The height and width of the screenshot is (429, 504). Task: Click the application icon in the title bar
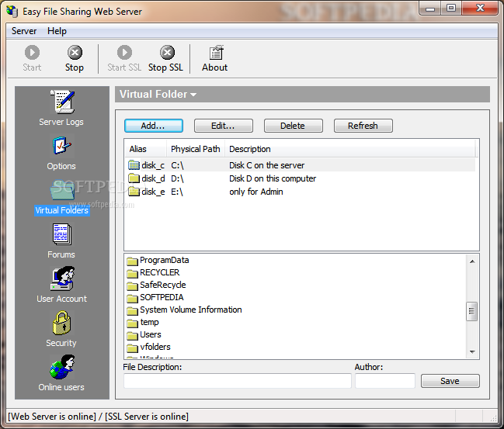pos(12,11)
